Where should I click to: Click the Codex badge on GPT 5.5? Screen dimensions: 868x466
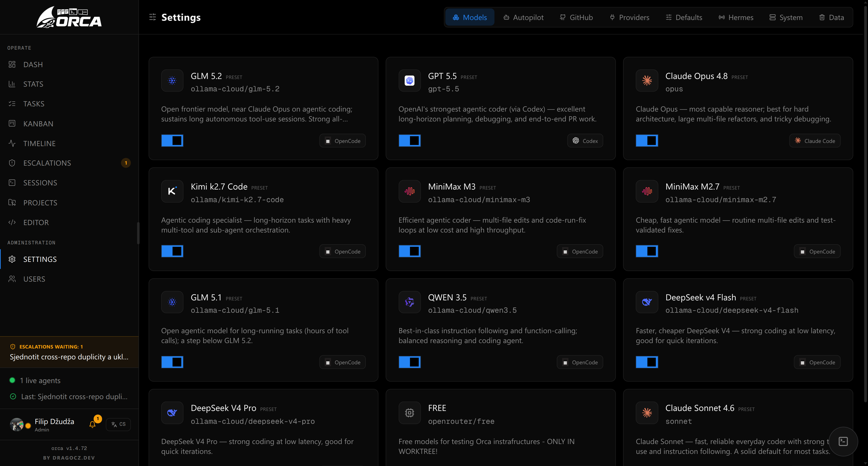coord(585,141)
